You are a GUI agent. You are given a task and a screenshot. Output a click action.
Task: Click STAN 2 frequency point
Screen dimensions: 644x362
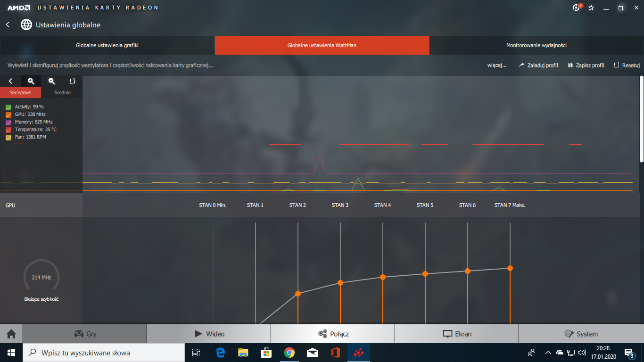coord(298,294)
